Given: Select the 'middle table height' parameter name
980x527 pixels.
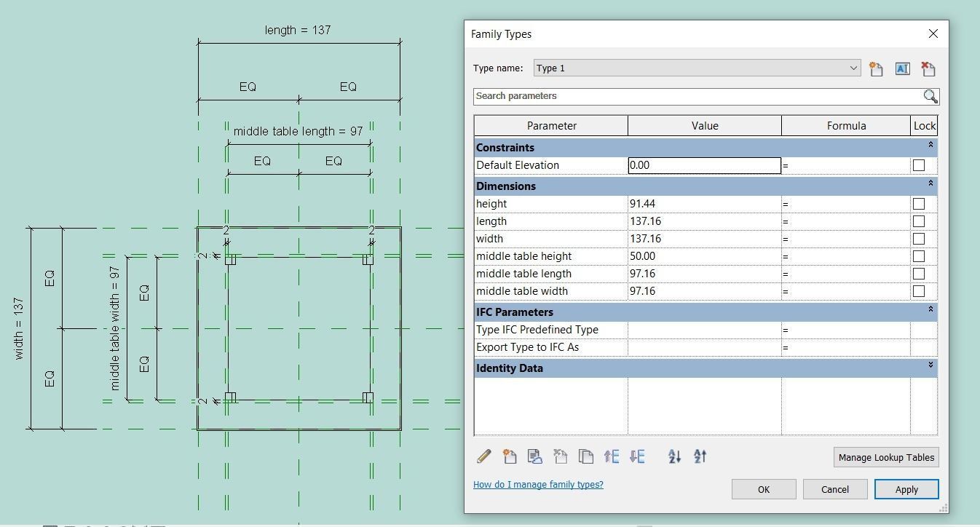Looking at the screenshot, I should click(523, 256).
